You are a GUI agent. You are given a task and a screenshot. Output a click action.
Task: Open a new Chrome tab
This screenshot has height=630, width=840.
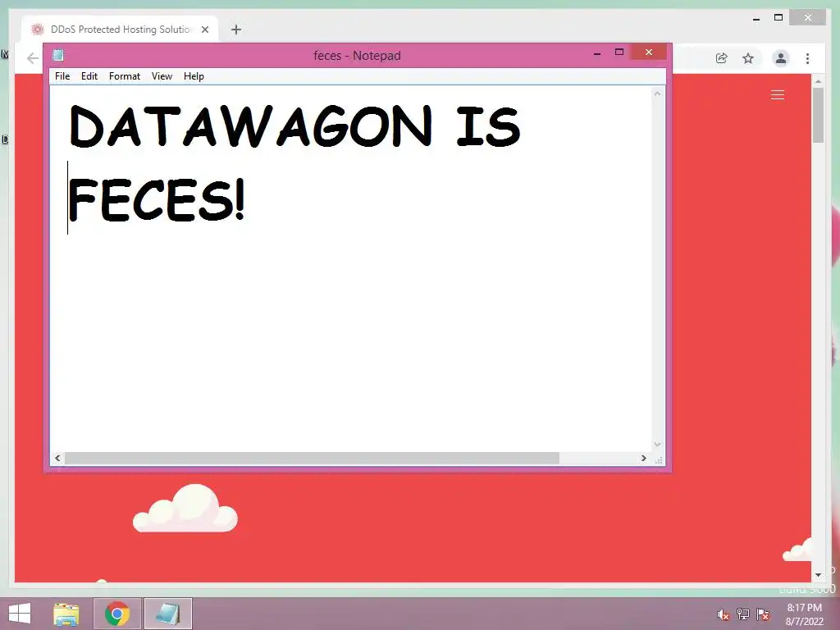(x=236, y=30)
